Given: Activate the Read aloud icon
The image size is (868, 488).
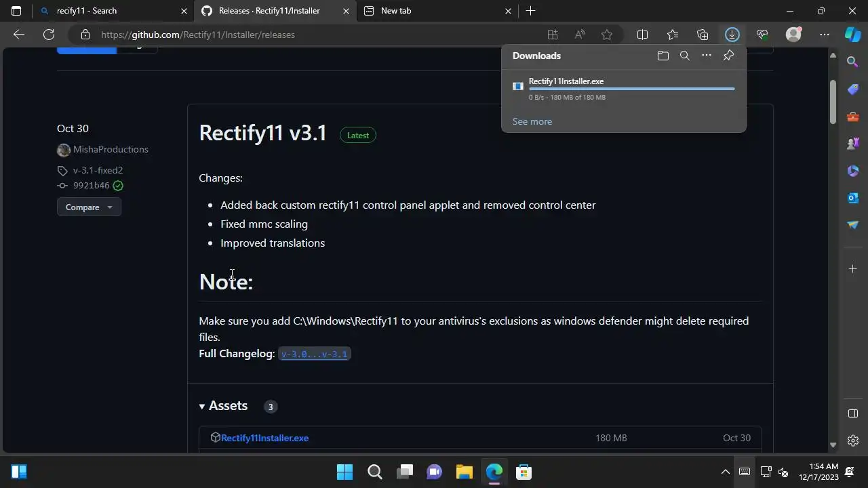Looking at the screenshot, I should [x=580, y=35].
